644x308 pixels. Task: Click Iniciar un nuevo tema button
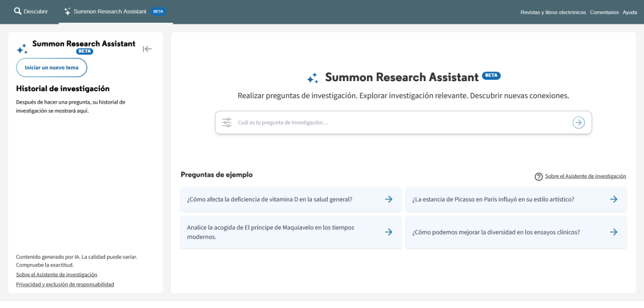tap(52, 67)
